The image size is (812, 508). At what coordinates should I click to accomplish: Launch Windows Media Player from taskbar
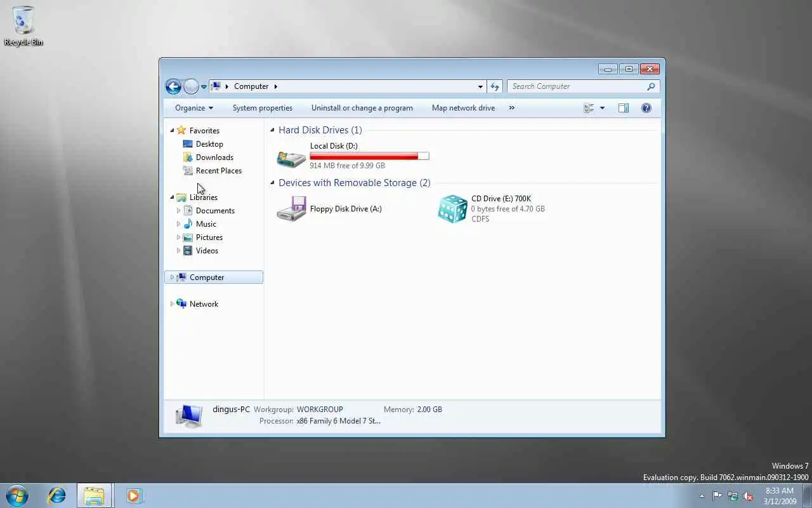133,495
